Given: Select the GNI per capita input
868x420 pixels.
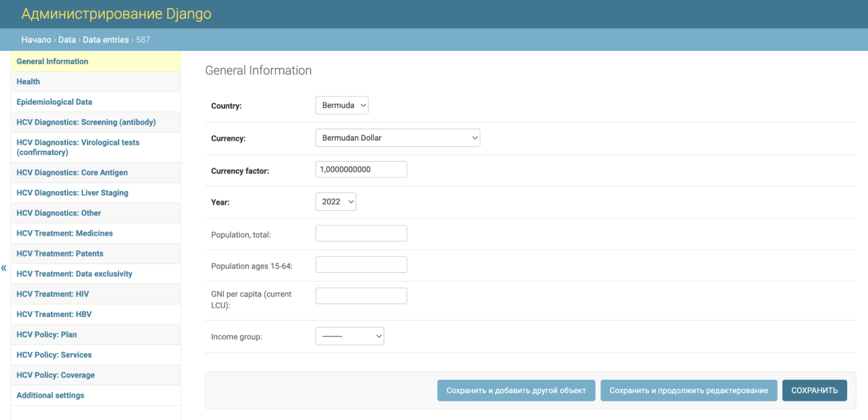Looking at the screenshot, I should click(361, 296).
